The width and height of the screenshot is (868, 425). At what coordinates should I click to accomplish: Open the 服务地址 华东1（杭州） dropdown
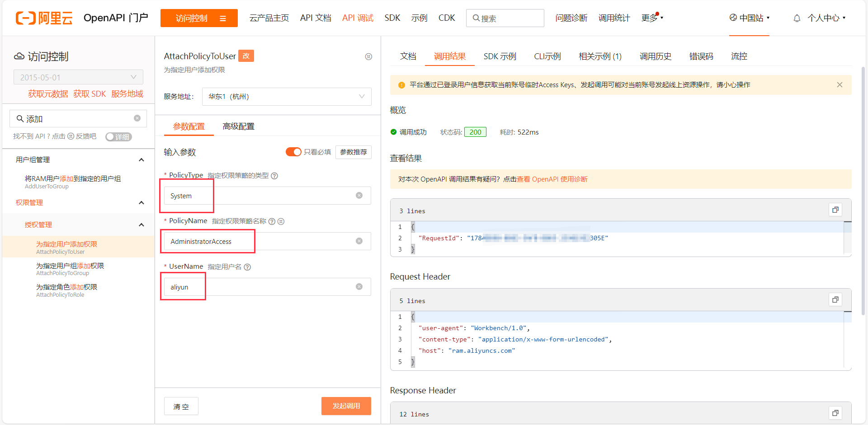coord(287,97)
